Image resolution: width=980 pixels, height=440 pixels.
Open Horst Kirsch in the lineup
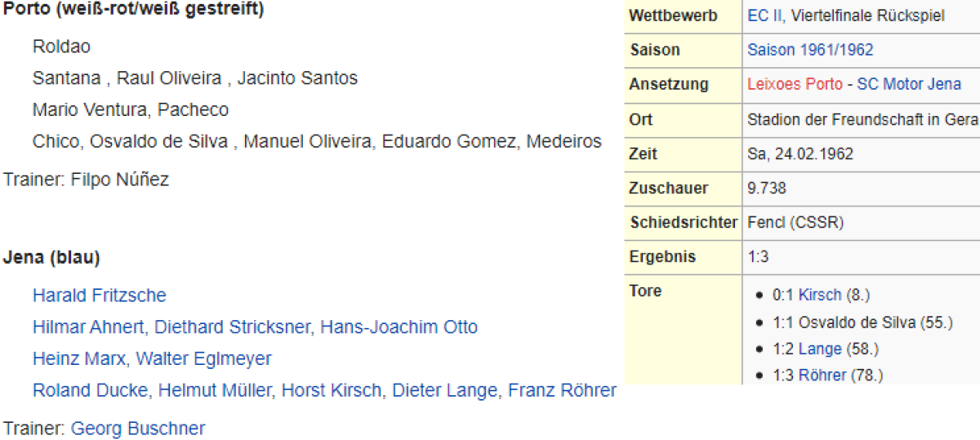tap(331, 390)
